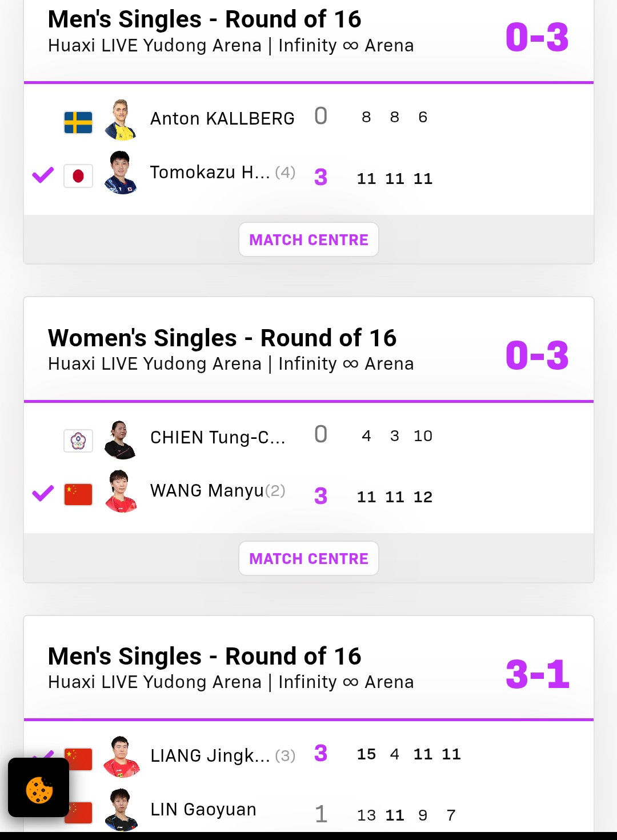This screenshot has height=840, width=617.
Task: Click the Japan flag beside Tomokazu H...
Action: click(x=78, y=176)
